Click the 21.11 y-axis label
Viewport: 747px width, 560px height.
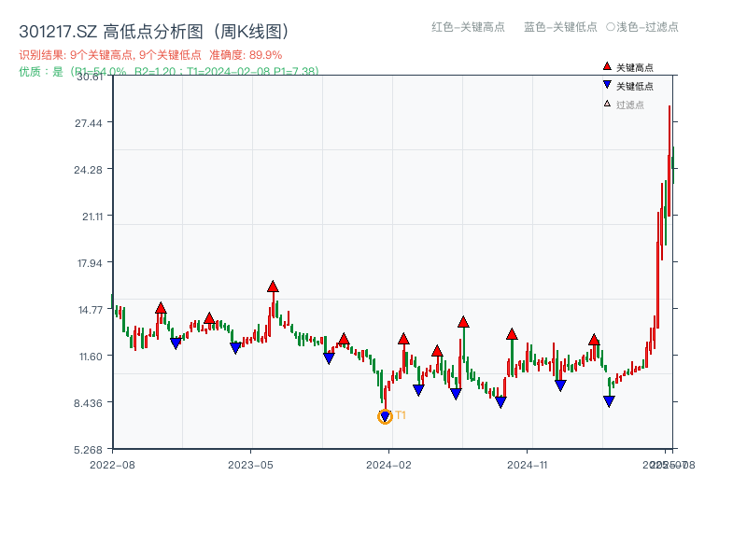coord(92,217)
